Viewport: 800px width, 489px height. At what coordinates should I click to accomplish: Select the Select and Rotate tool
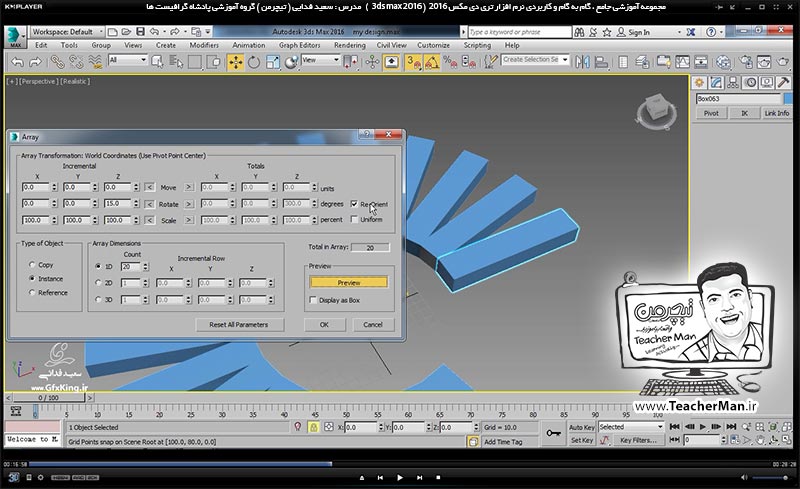254,62
